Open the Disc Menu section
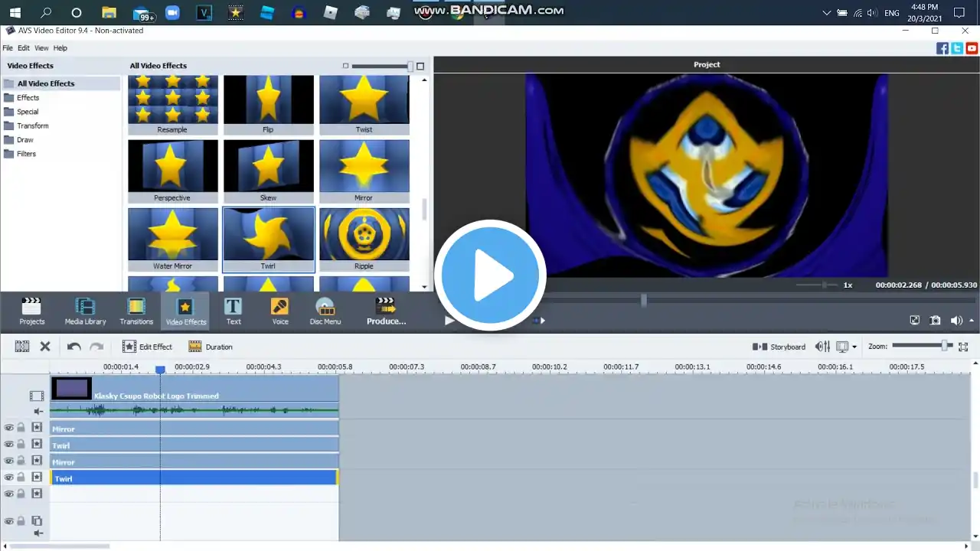 tap(325, 311)
